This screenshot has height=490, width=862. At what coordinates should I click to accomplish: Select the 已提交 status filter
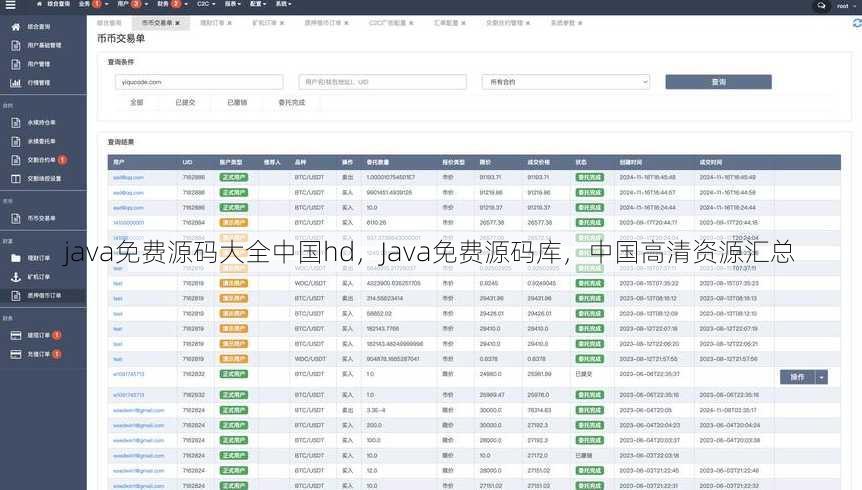coord(185,102)
